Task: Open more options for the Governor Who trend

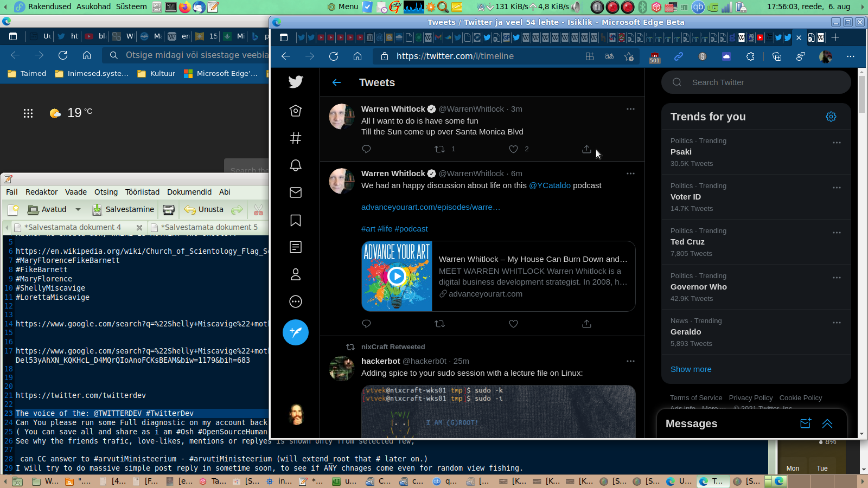Action: [x=837, y=278]
